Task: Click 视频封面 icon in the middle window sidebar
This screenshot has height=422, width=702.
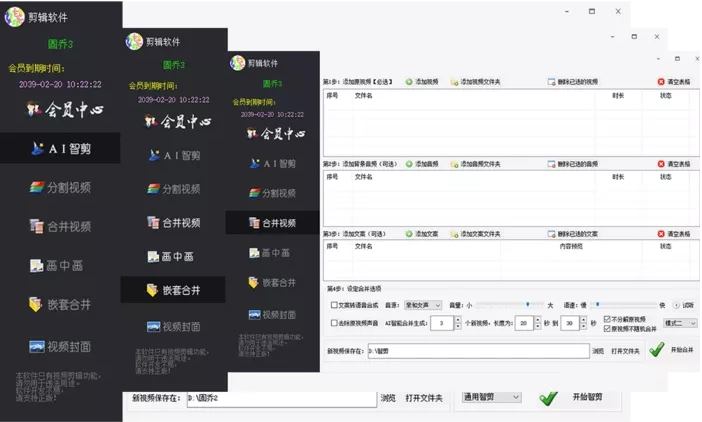Action: coord(154,327)
